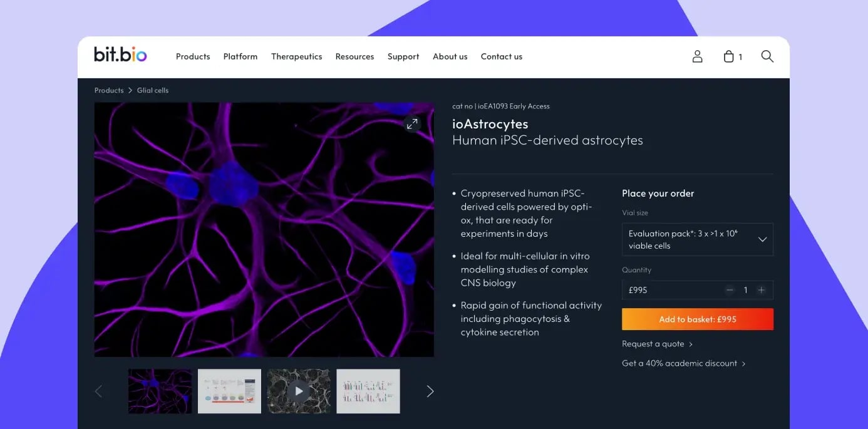The width and height of the screenshot is (868, 429).
Task: Play the video thumbnail in gallery
Action: point(299,391)
